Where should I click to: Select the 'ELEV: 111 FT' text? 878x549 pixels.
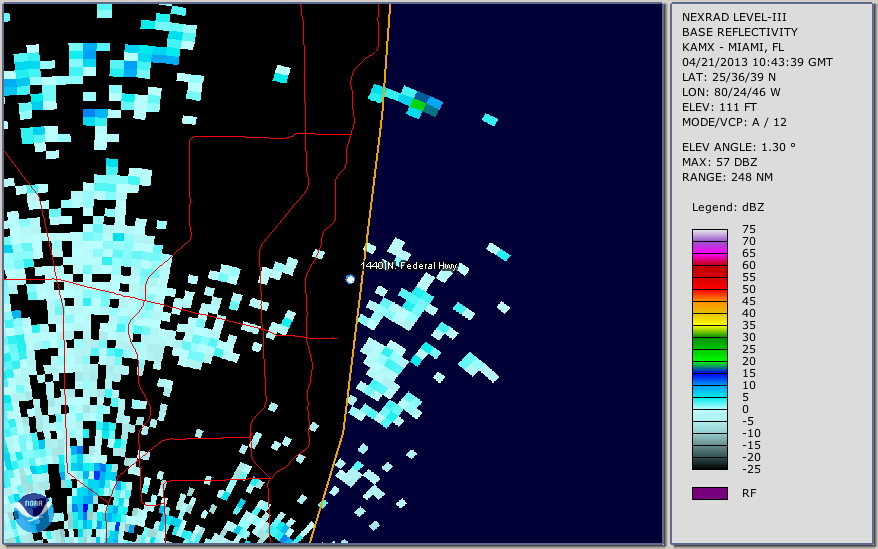(x=719, y=107)
